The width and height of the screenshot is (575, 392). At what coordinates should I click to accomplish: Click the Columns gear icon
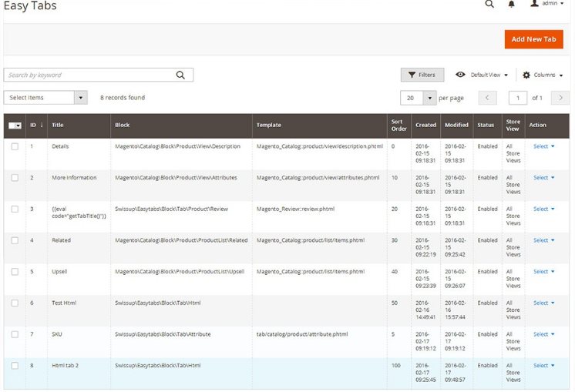[526, 75]
